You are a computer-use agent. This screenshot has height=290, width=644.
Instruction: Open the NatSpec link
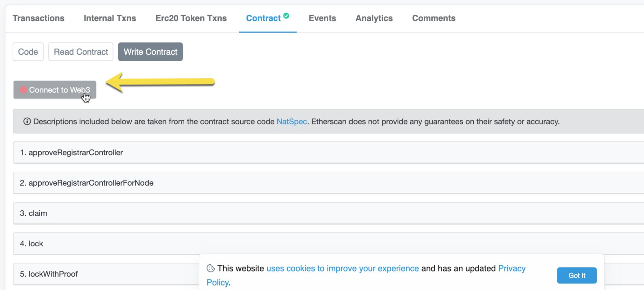tap(292, 121)
